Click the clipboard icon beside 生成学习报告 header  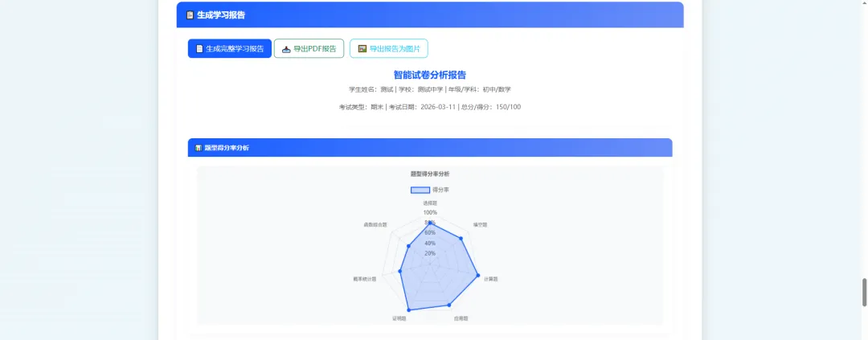click(x=190, y=15)
